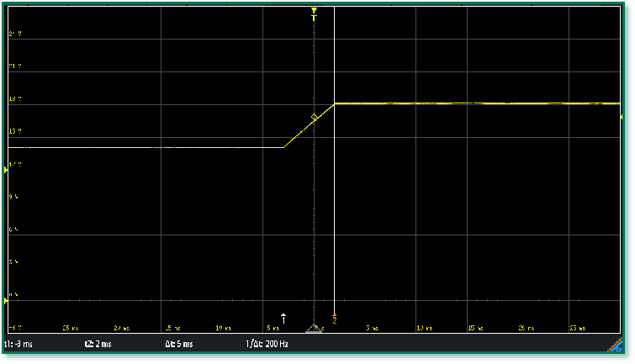The image size is (635, 364).
Task: Click the yellow trigger position marker T
Action: click(x=314, y=15)
